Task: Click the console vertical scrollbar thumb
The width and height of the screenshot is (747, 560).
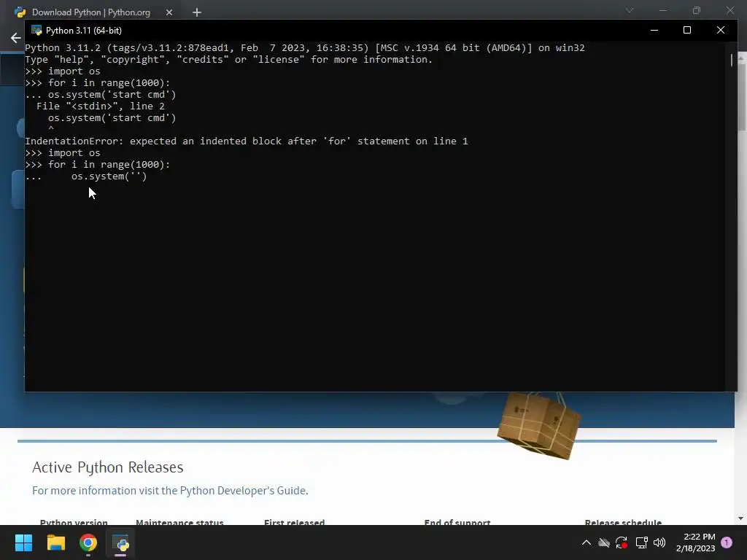Action: (x=731, y=60)
